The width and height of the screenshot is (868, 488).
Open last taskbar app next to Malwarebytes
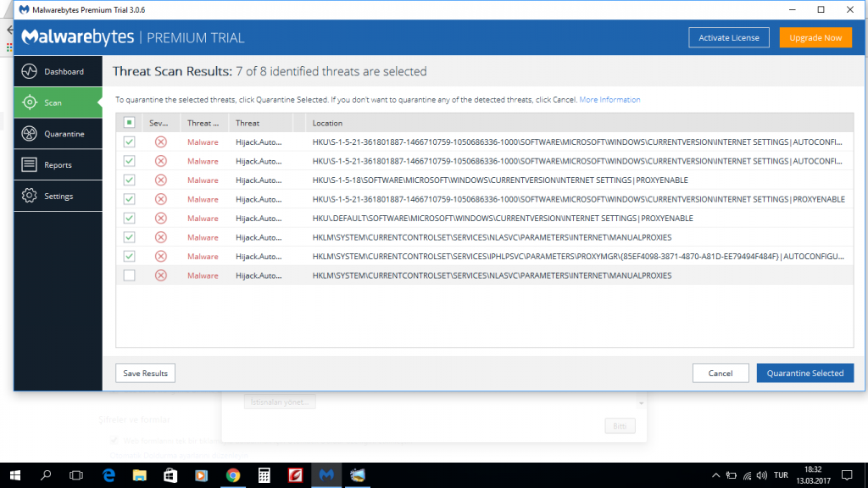(x=358, y=475)
